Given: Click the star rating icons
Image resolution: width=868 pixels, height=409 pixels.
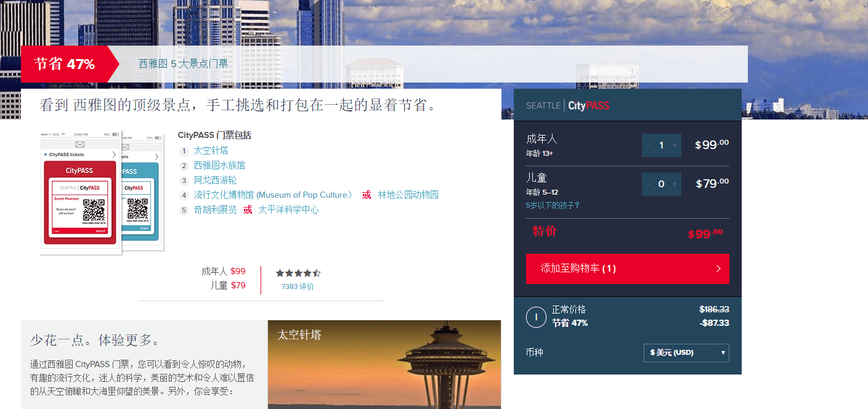Looking at the screenshot, I should coord(298,273).
